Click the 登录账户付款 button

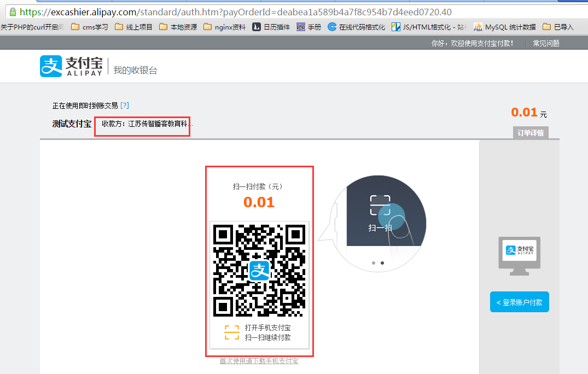(x=519, y=302)
